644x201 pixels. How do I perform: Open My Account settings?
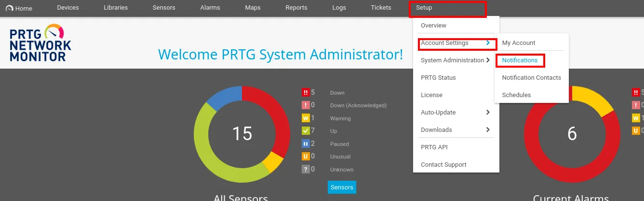519,43
